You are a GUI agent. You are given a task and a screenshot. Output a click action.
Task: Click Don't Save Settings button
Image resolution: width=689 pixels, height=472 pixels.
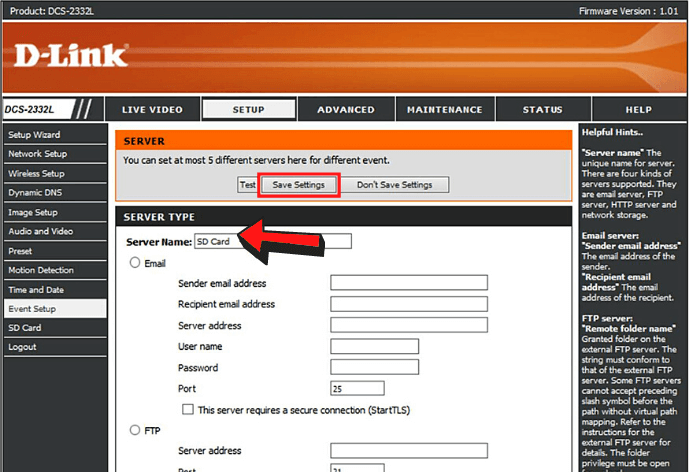click(395, 185)
